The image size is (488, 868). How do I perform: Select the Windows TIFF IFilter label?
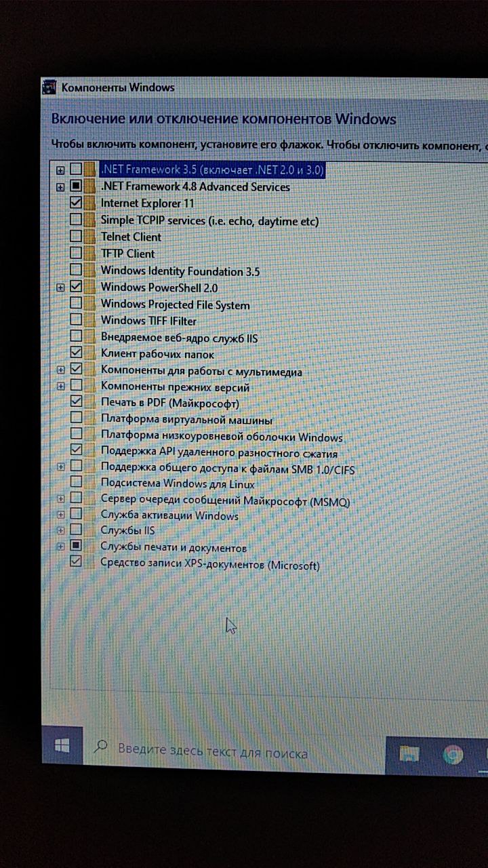pyautogui.click(x=148, y=321)
